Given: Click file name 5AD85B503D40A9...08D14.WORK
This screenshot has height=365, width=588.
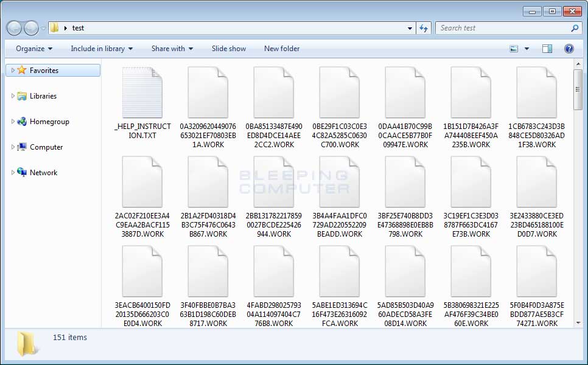Looking at the screenshot, I should (x=405, y=315).
